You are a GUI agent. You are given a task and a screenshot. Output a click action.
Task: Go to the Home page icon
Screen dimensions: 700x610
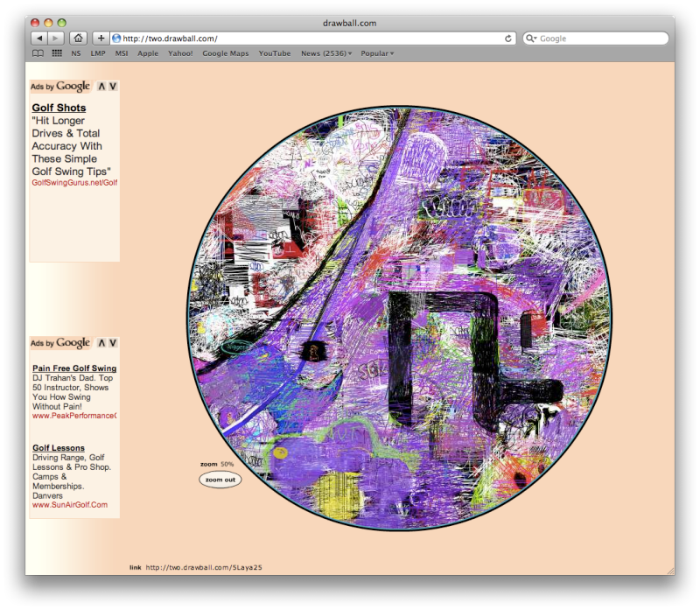pyautogui.click(x=79, y=39)
